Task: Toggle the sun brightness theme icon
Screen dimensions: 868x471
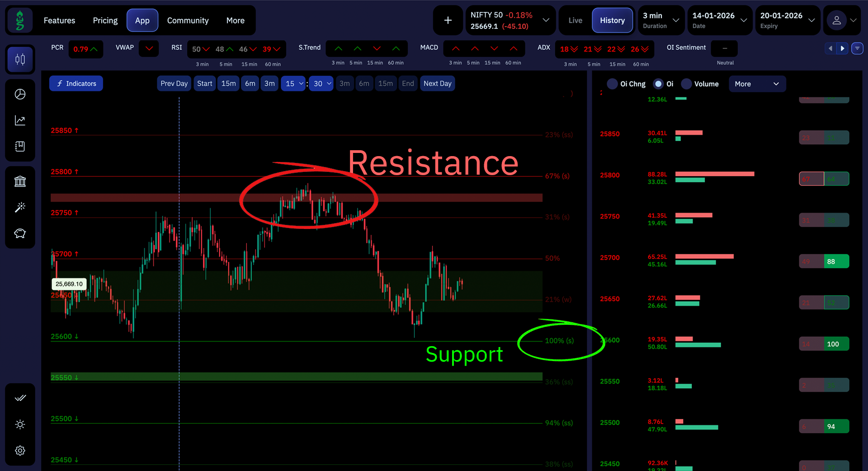Action: click(x=20, y=424)
